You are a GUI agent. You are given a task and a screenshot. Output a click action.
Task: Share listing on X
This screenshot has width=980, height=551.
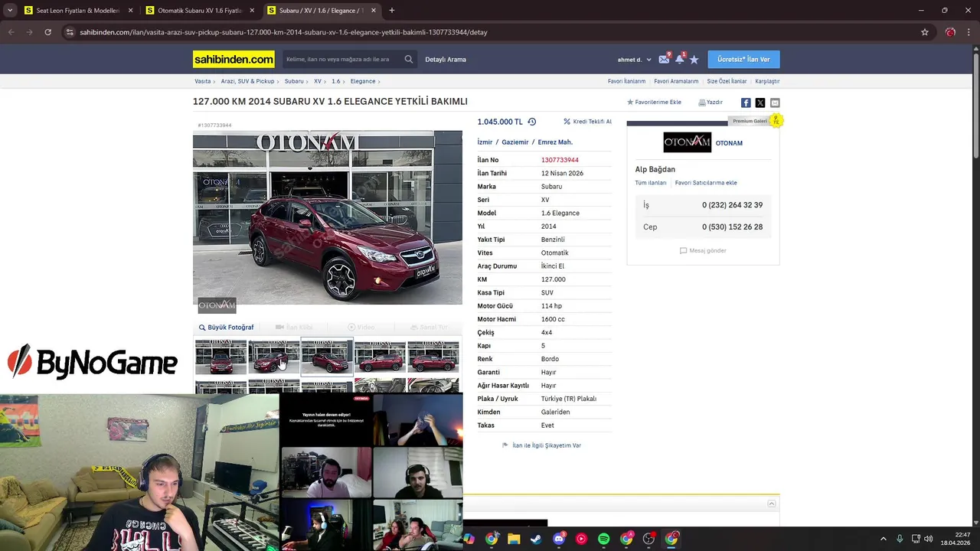760,103
